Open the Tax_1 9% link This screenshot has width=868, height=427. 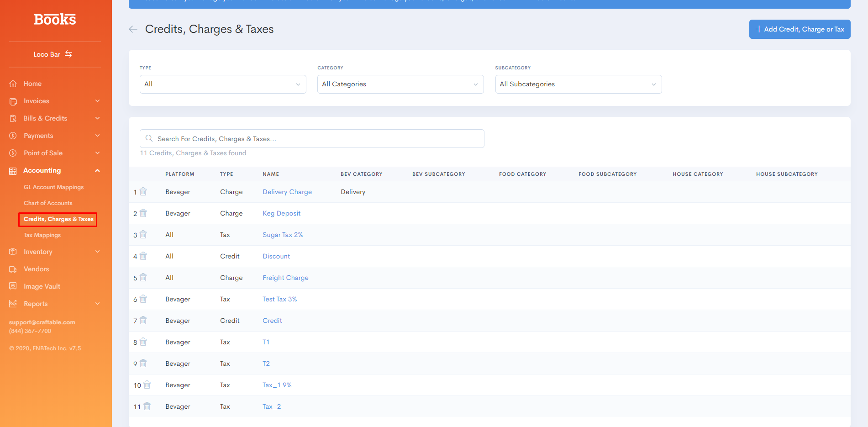pyautogui.click(x=277, y=385)
